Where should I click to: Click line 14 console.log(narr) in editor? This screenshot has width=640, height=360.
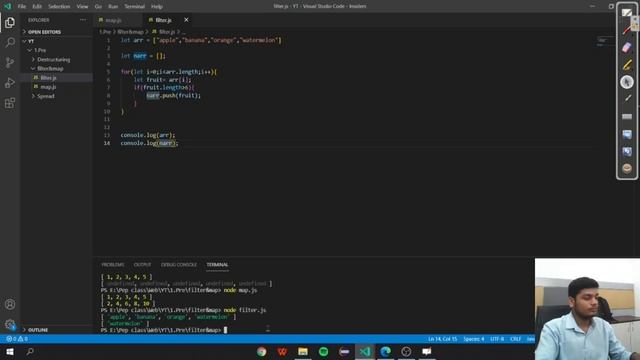pyautogui.click(x=149, y=143)
